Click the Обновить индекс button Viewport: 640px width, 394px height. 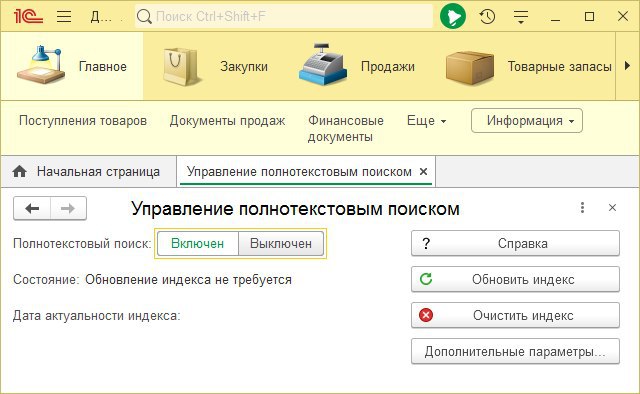[x=516, y=279]
